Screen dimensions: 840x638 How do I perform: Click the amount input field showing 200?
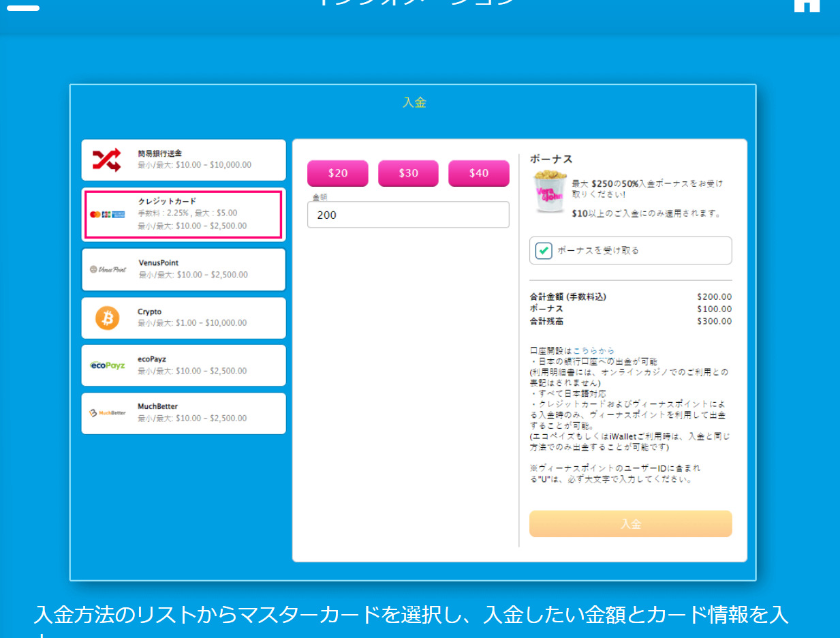click(408, 215)
